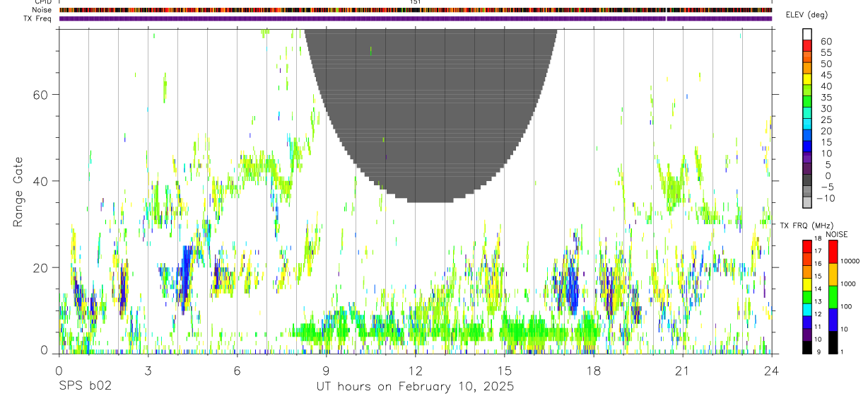
Task: Select green NOISE segment between 1000 and 100
Action: [833, 297]
